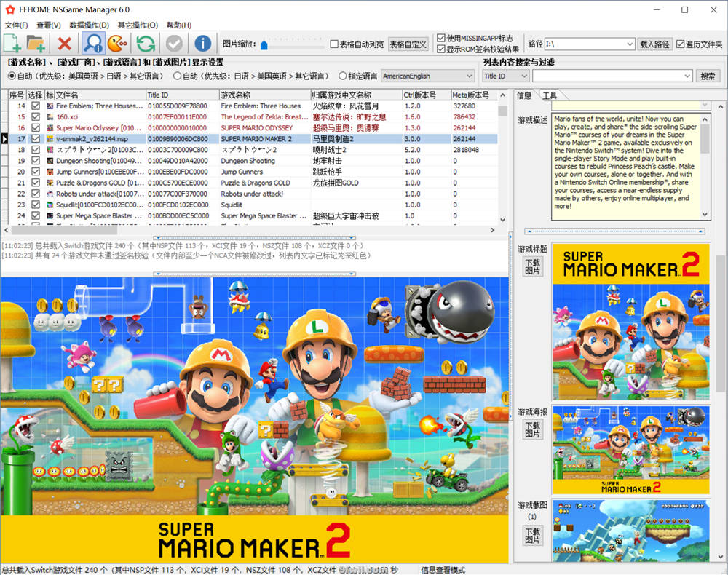Click the game poster thumbnail
This screenshot has width=728, height=575.
pos(631,450)
